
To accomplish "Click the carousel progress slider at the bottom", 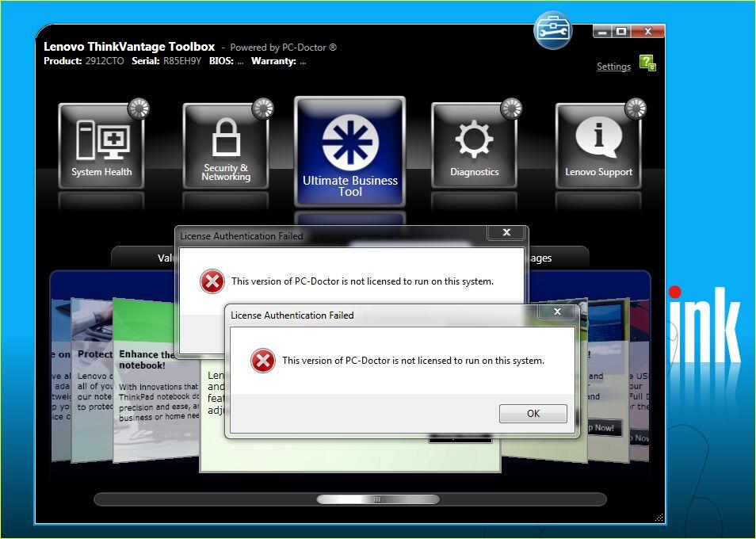I will click(x=376, y=499).
